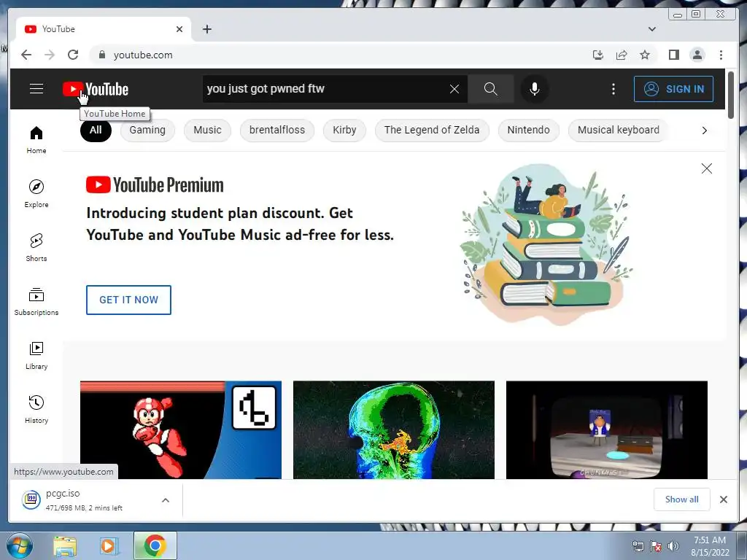Image resolution: width=747 pixels, height=560 pixels.
Task: Click the install app icon in the address bar
Action: pyautogui.click(x=598, y=55)
